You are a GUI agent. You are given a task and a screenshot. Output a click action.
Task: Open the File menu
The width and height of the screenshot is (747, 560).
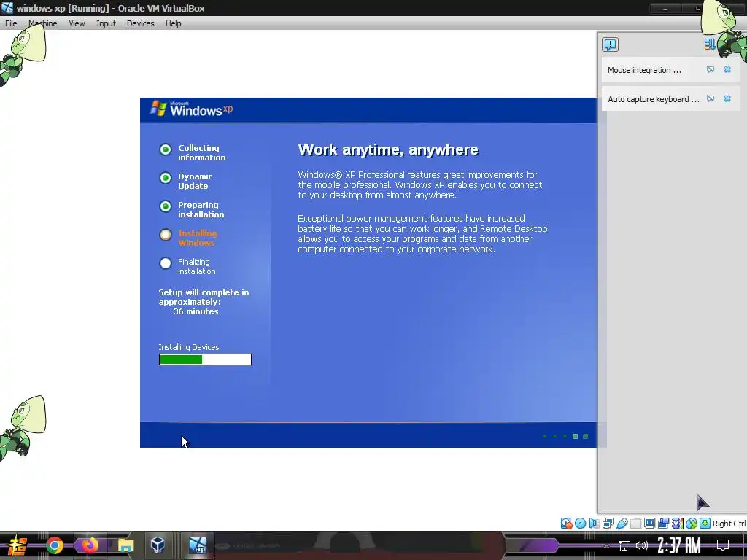click(11, 23)
